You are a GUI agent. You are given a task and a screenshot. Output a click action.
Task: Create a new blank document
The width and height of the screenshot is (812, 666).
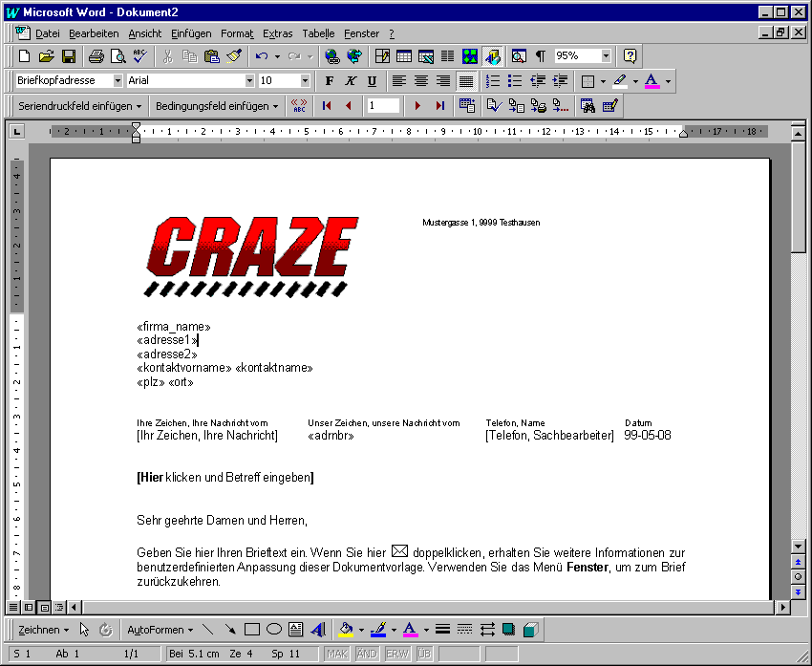(x=24, y=56)
